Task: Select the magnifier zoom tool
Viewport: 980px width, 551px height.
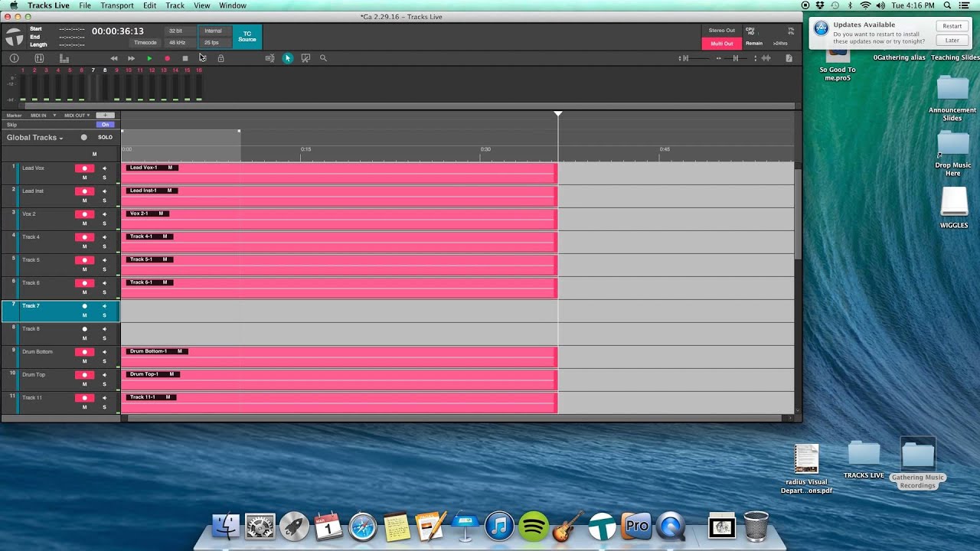Action: 323,58
